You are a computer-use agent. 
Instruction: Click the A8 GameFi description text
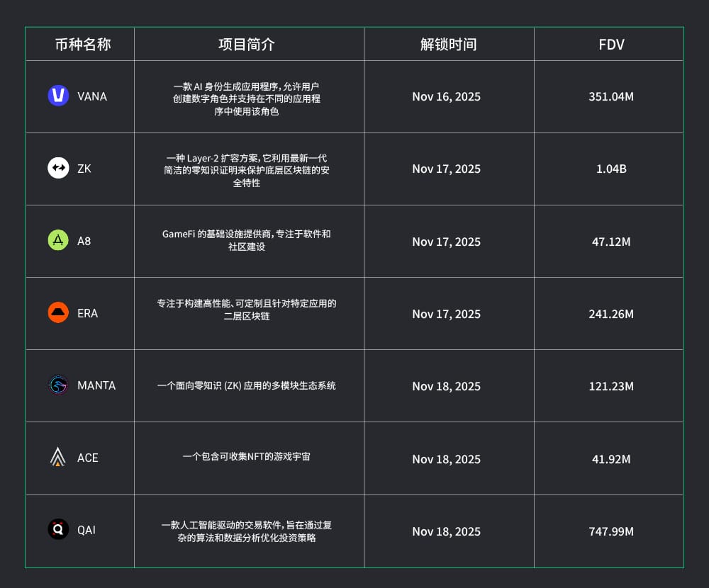246,241
